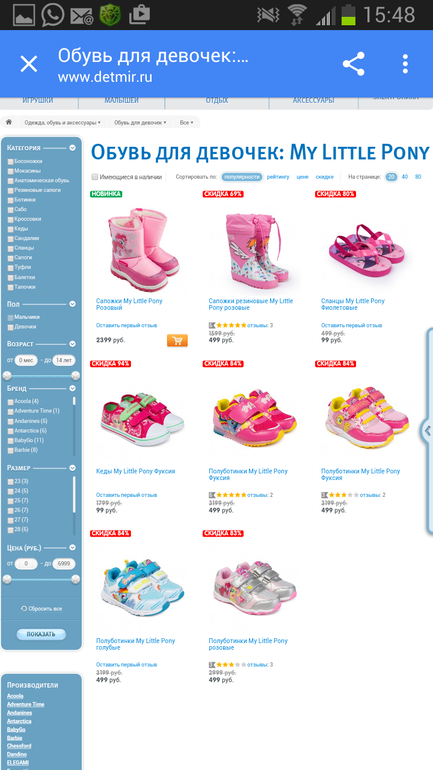Screen dimensions: 433x770
Task: Tap the share icon in browser header
Action: tap(353, 64)
